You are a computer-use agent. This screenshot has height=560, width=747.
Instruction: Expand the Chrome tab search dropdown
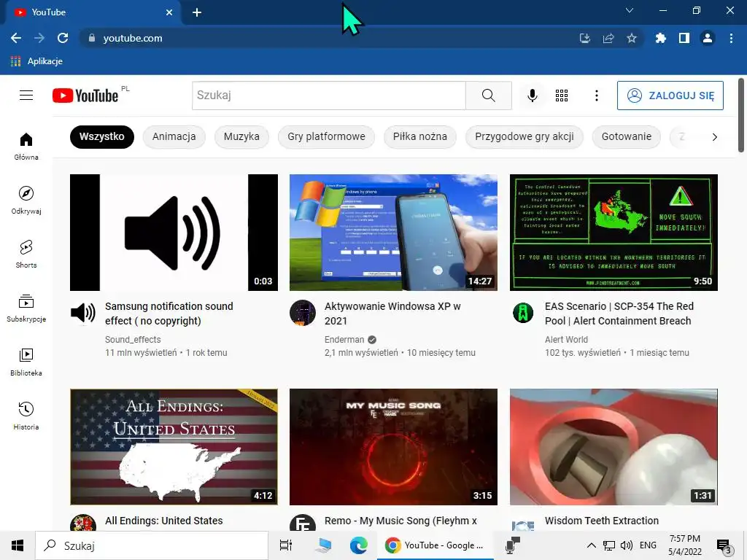630,10
